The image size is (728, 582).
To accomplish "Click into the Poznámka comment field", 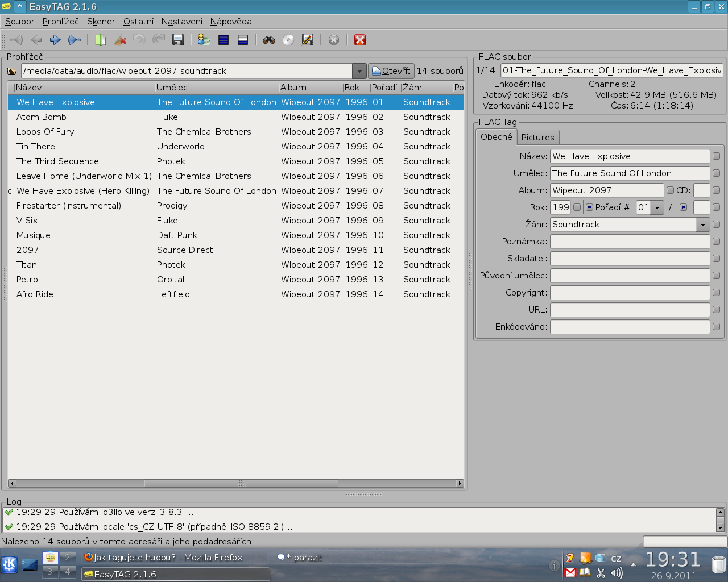I will (630, 242).
